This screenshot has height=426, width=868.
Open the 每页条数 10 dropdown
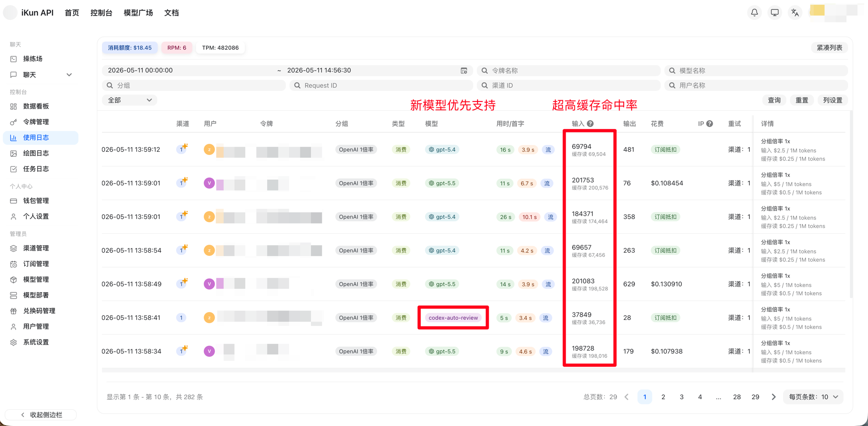[813, 397]
